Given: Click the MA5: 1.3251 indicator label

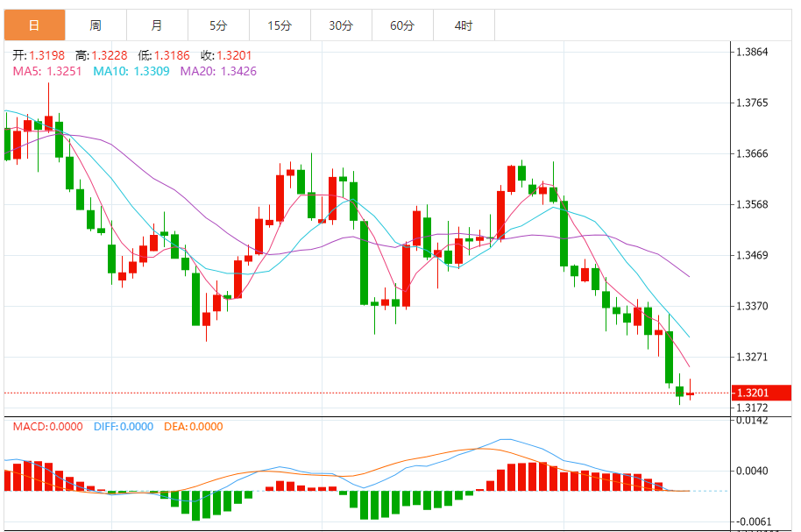Looking at the screenshot, I should (x=47, y=71).
